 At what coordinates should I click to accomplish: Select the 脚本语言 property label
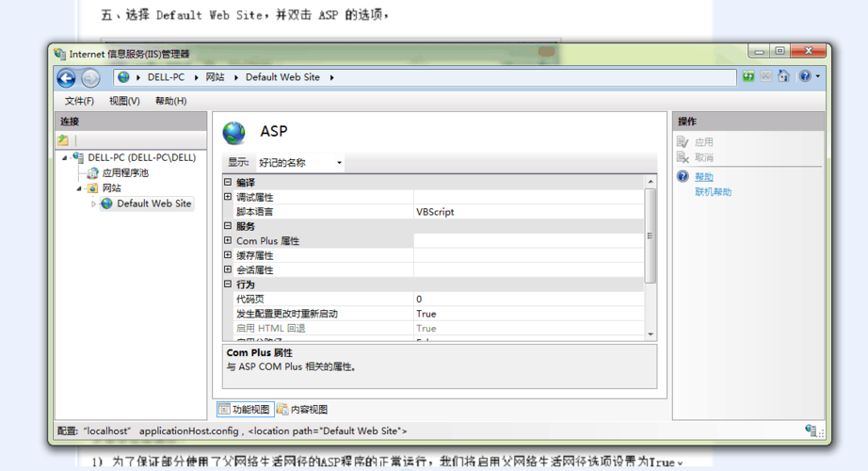[x=254, y=212]
